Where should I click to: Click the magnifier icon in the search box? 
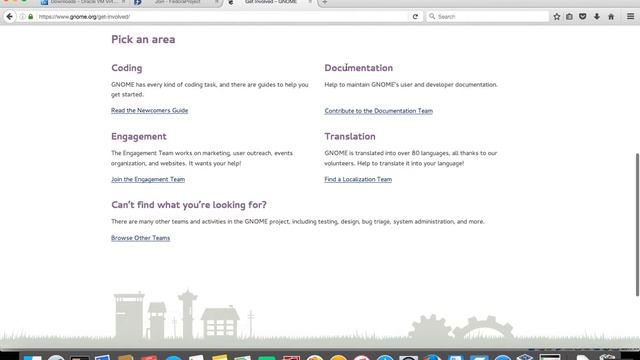432,17
